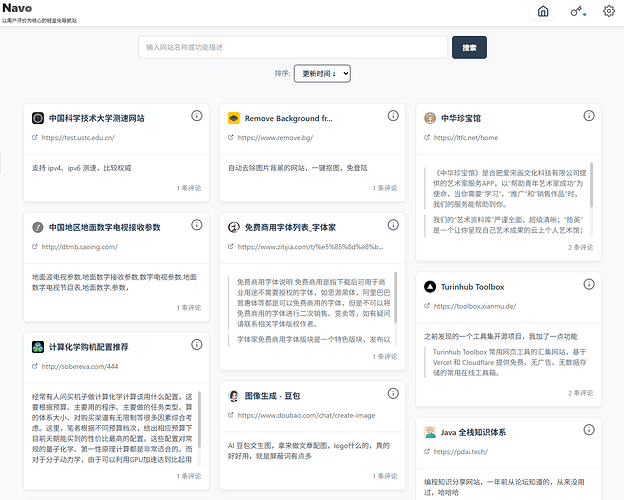Click 1 条评论 on Remove Background card
624x500 pixels.
(x=385, y=188)
